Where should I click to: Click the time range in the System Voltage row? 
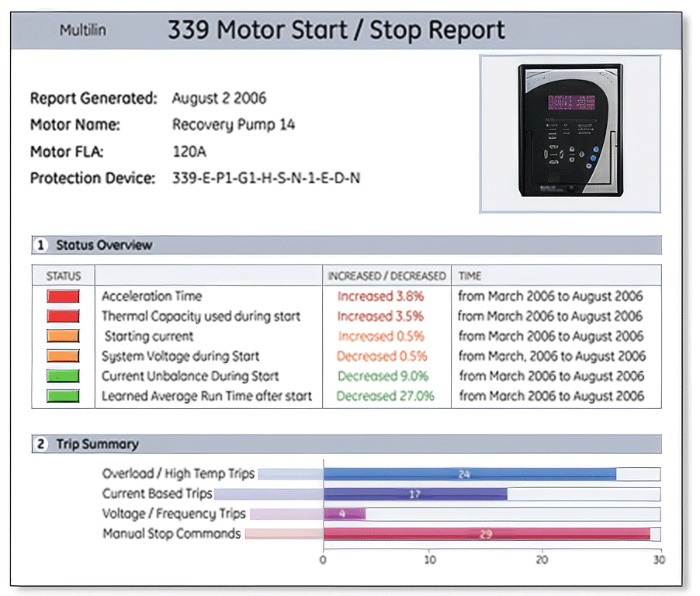pos(553,356)
